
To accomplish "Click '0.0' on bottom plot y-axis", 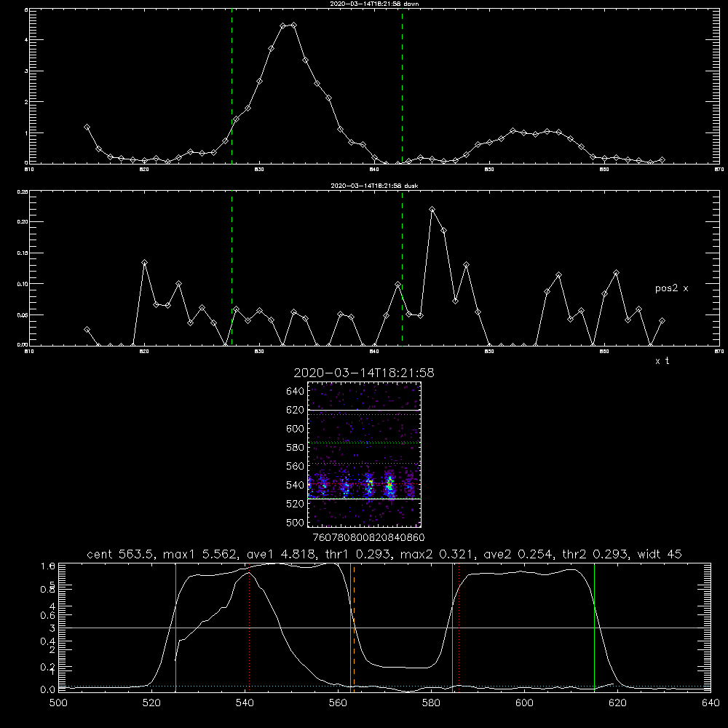I will tap(48, 689).
